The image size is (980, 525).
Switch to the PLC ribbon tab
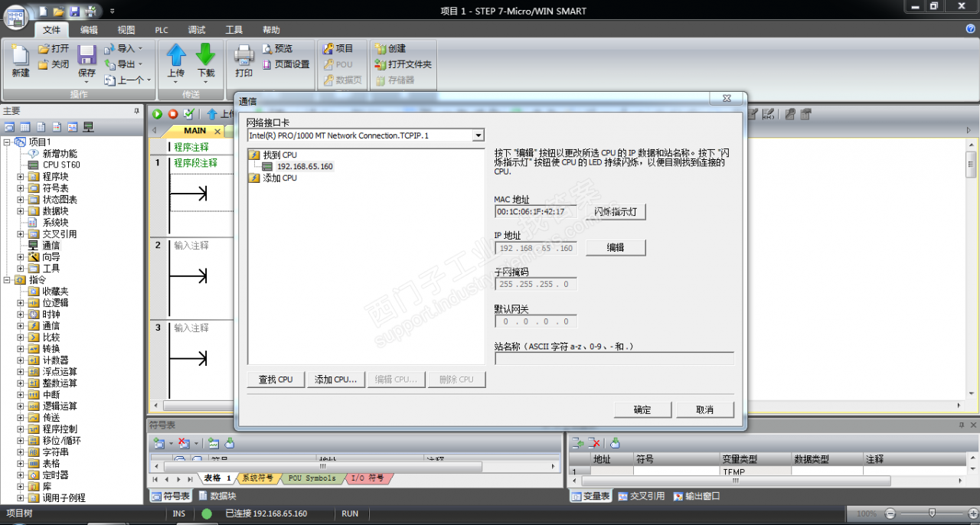tap(162, 30)
